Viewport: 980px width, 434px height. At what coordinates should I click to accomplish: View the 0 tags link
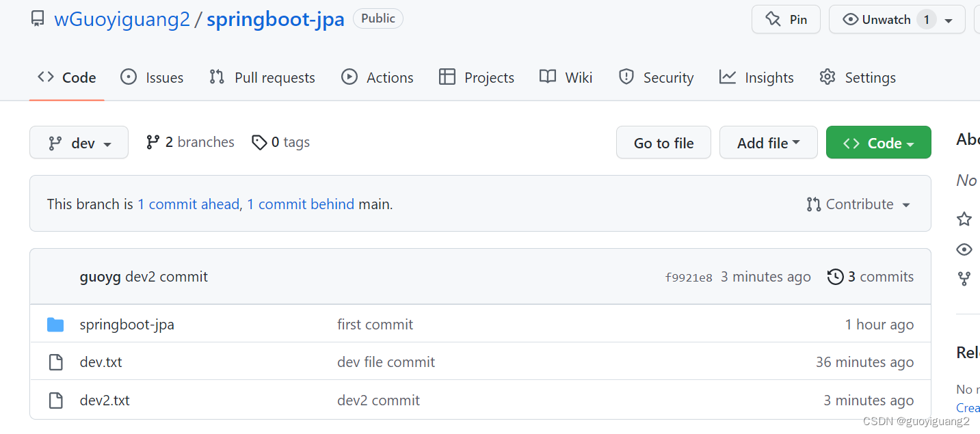coord(281,141)
